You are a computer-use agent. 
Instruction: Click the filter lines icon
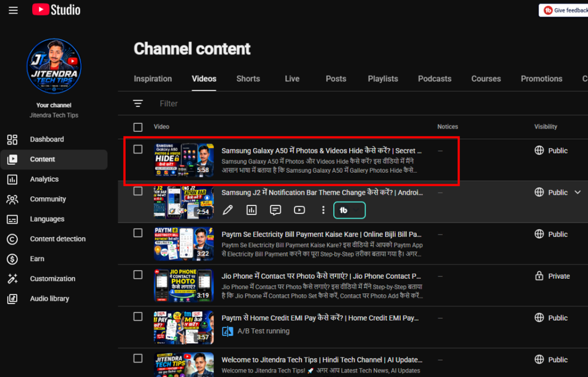point(138,103)
